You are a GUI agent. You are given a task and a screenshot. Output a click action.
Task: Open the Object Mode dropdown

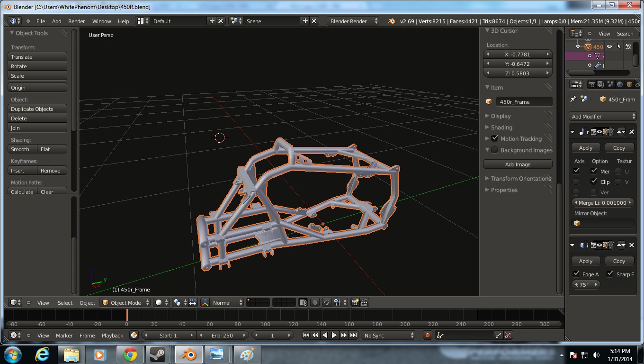125,302
